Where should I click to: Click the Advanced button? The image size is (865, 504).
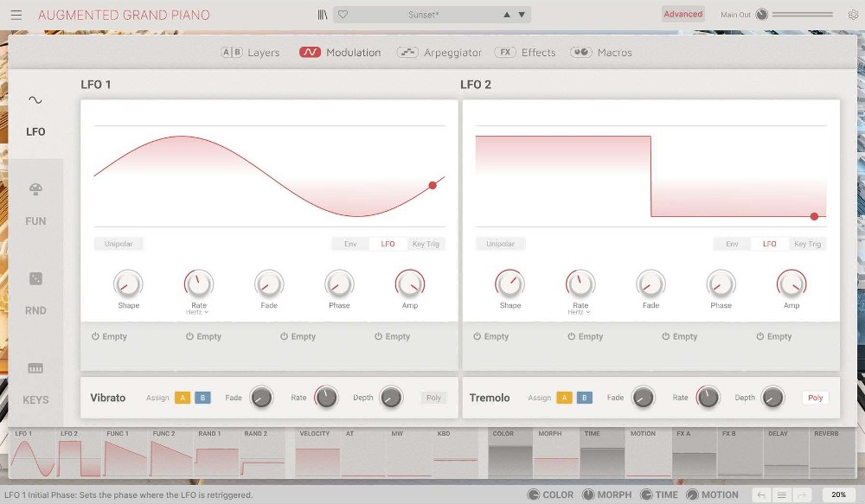[682, 14]
